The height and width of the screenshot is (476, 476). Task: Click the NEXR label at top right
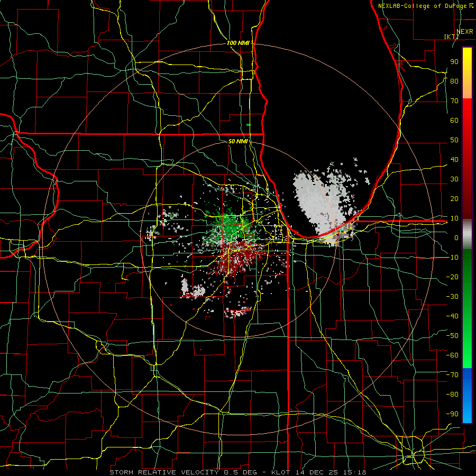pyautogui.click(x=464, y=32)
